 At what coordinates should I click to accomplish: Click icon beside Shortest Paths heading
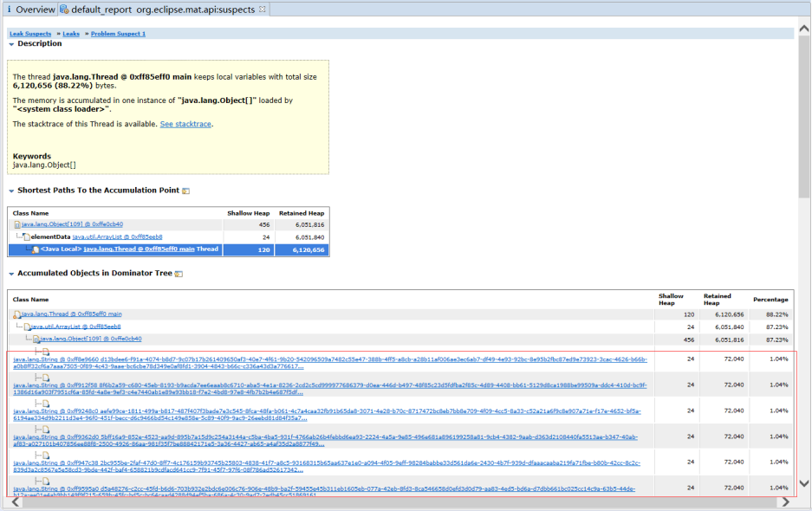[186, 191]
